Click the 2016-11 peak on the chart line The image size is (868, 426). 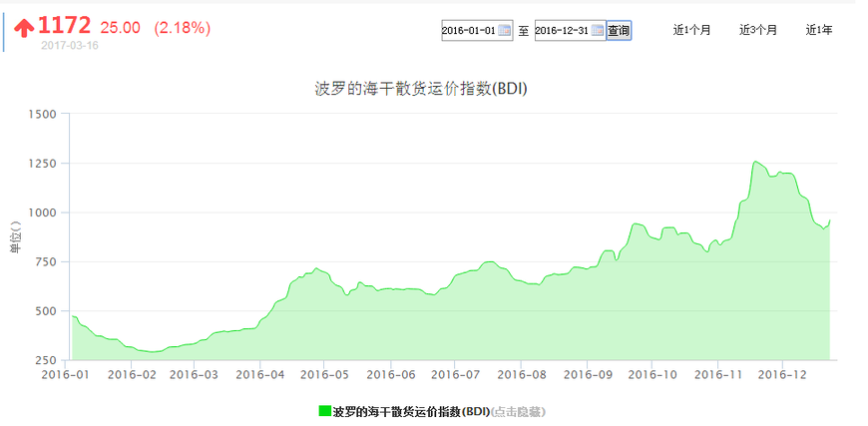pyautogui.click(x=755, y=162)
